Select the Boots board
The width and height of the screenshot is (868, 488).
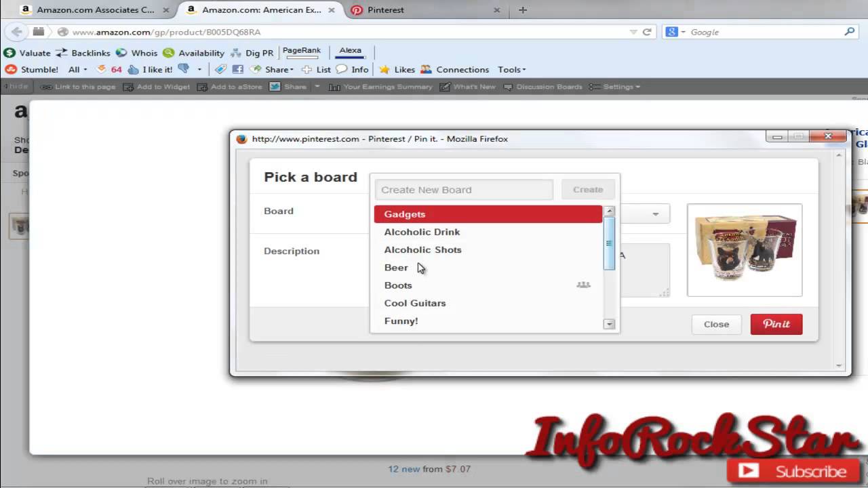488,285
